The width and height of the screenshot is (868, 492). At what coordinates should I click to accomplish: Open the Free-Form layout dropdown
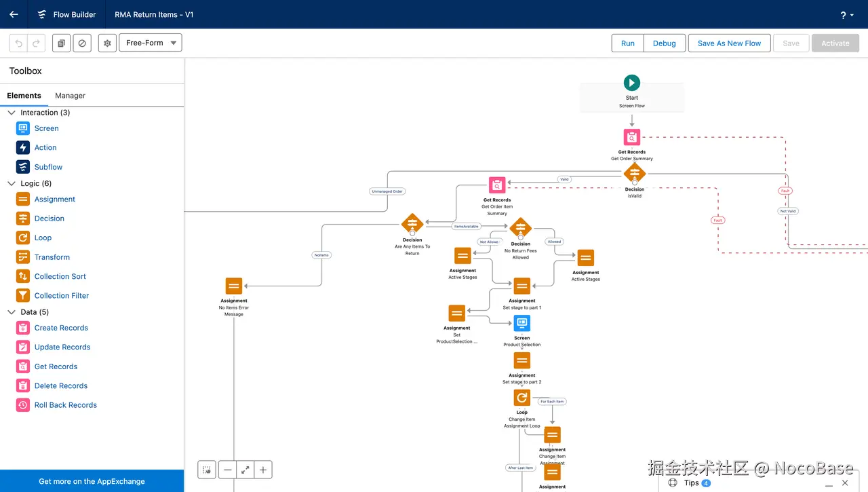click(150, 42)
